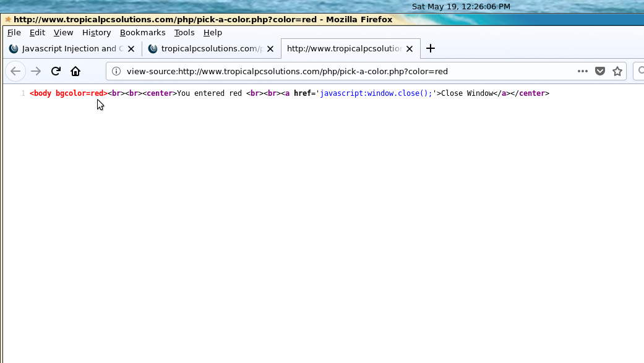Image resolution: width=644 pixels, height=363 pixels.
Task: Click the 'Close Window' text in source
Action: 467,93
